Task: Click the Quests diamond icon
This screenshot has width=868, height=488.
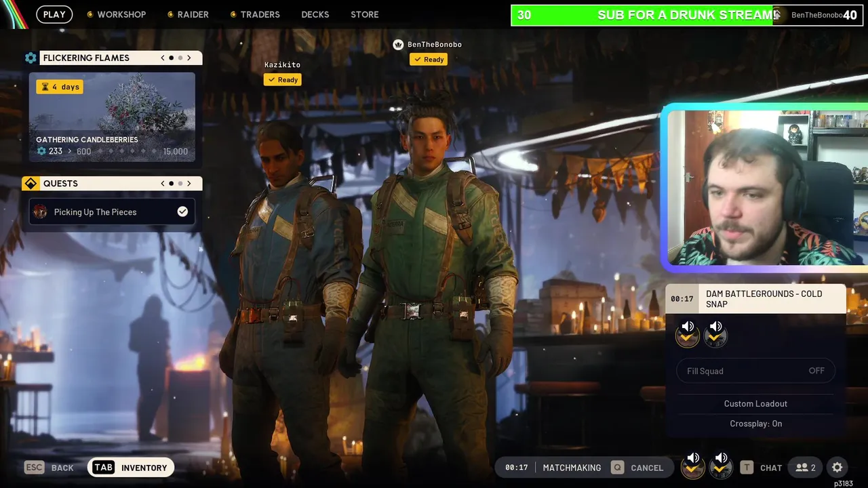Action: [31, 184]
